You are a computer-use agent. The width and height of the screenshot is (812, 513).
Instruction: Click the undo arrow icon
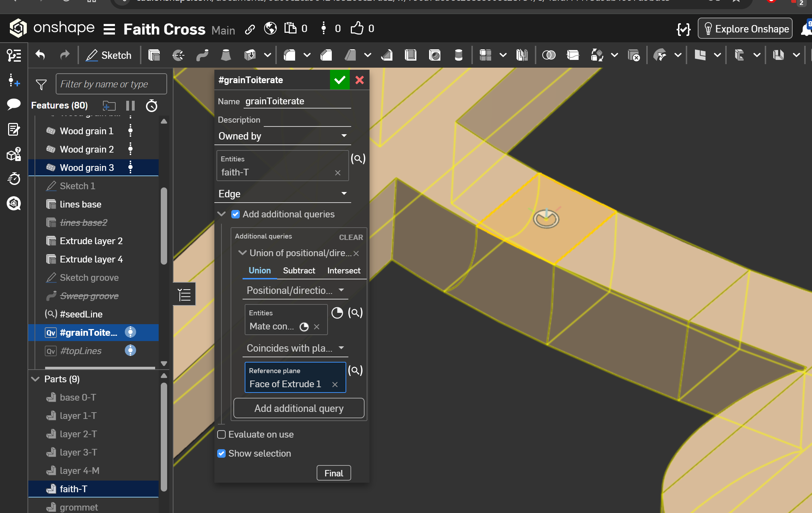click(x=40, y=55)
